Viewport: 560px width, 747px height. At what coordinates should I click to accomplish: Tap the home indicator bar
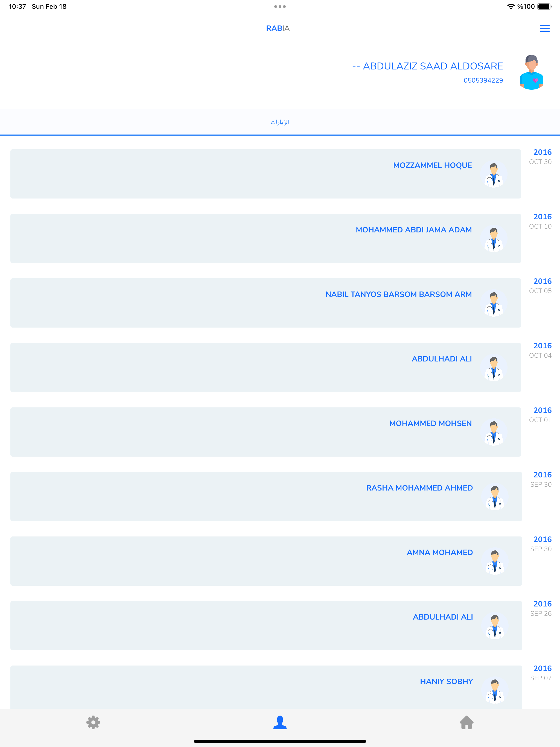tap(280, 741)
